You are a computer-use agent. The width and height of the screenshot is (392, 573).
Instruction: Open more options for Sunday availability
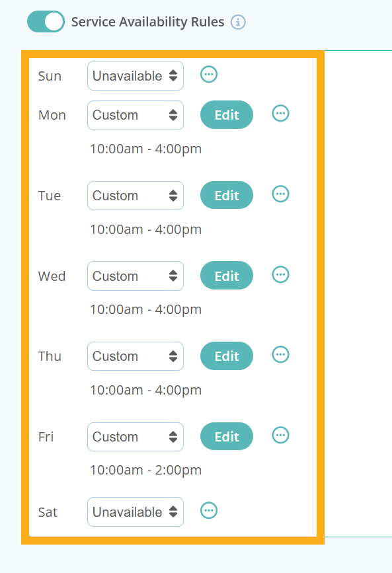209,75
